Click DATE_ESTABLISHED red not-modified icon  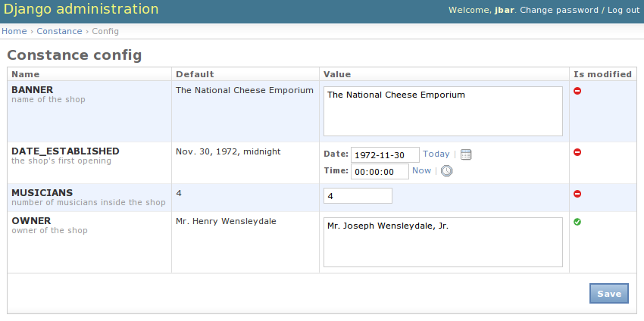[x=577, y=152]
